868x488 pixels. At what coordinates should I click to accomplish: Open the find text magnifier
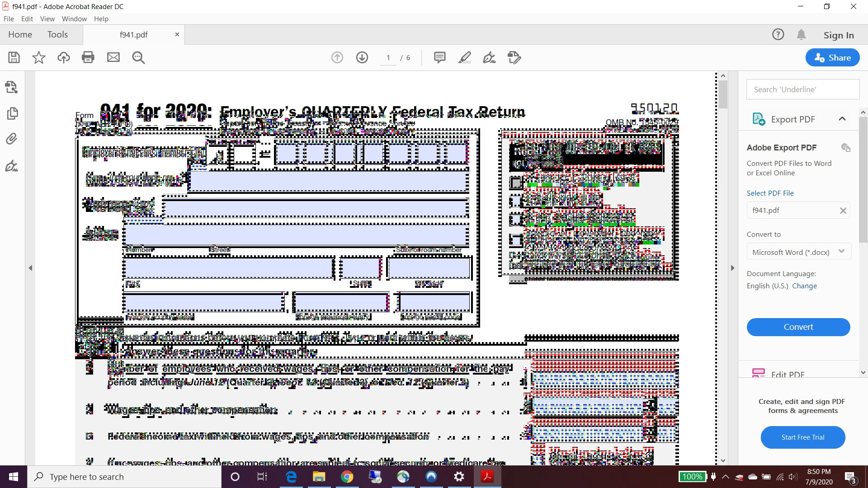point(138,57)
